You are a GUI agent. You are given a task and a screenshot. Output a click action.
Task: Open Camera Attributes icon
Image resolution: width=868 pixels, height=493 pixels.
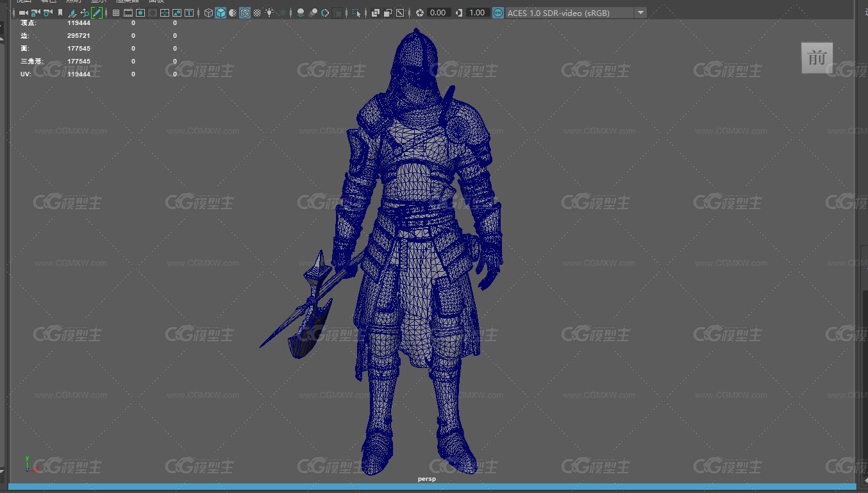pyautogui.click(x=47, y=13)
